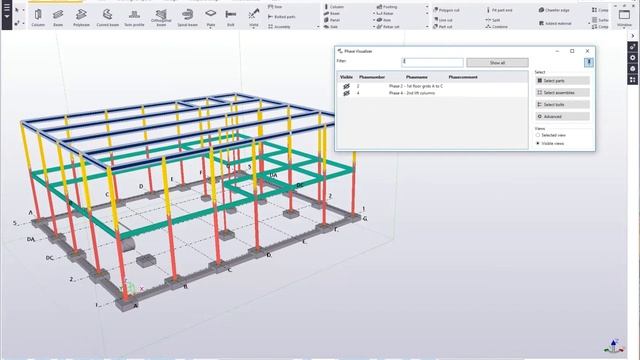
Task: Choose the Combine tool
Action: tap(497, 27)
